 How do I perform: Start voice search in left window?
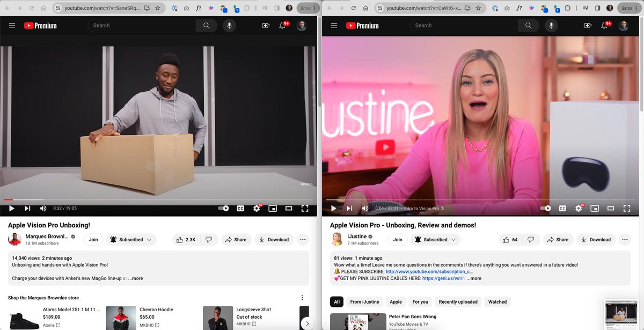229,25
